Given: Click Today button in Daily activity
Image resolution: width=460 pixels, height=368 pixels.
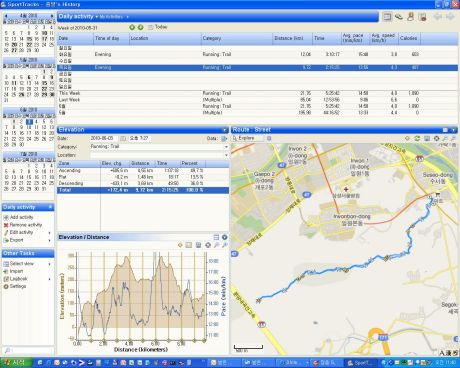Looking at the screenshot, I should point(158,27).
